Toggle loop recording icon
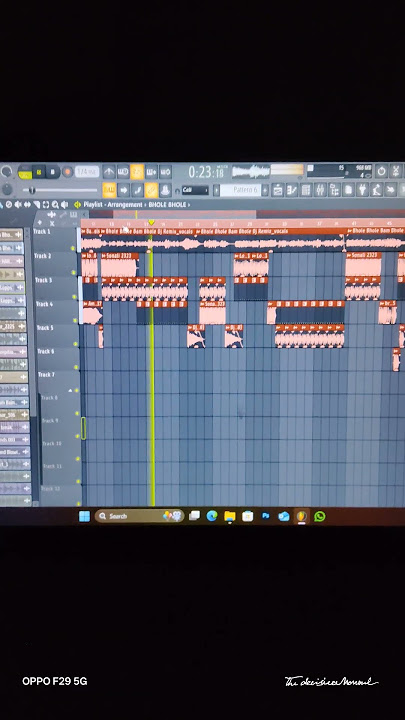The width and height of the screenshot is (405, 720). [165, 172]
